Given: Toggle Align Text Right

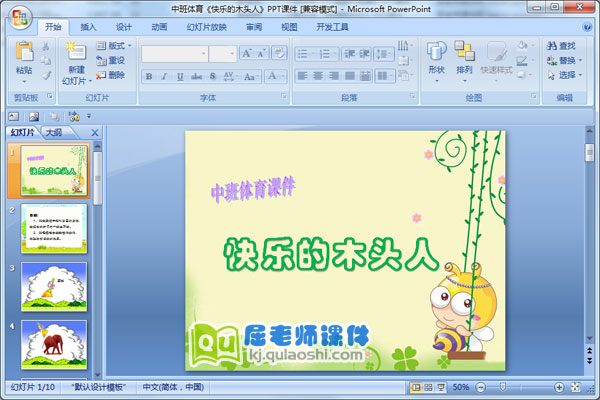Looking at the screenshot, I should [x=334, y=76].
